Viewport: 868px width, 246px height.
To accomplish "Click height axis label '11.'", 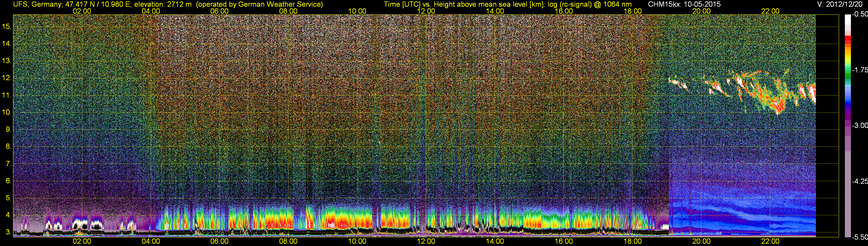I will click(7, 95).
